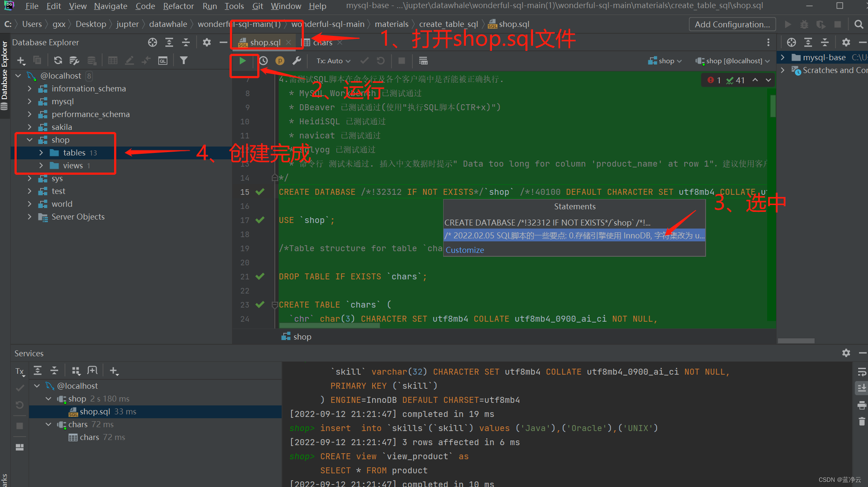Choose the highlighted full script statement
868x487 pixels.
[574, 235]
